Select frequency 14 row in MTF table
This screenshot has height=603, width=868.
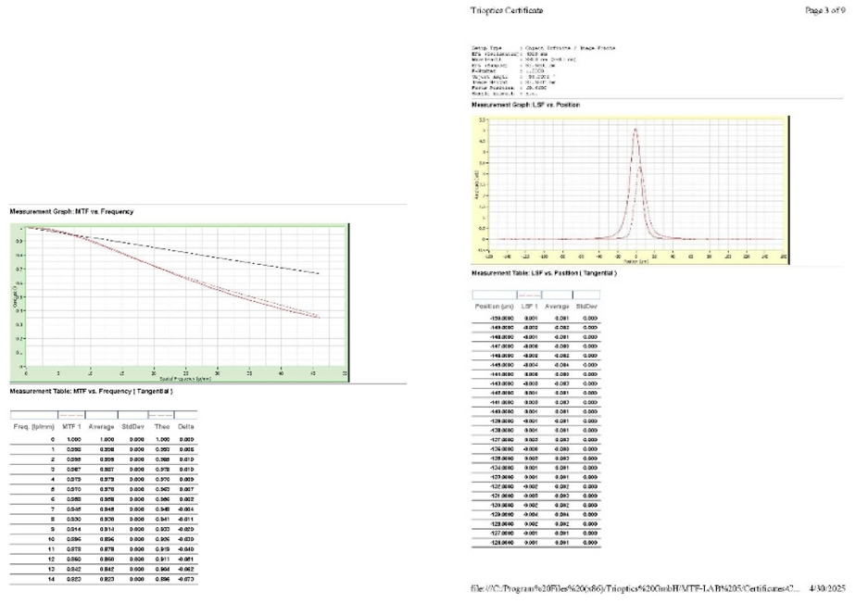click(x=102, y=578)
